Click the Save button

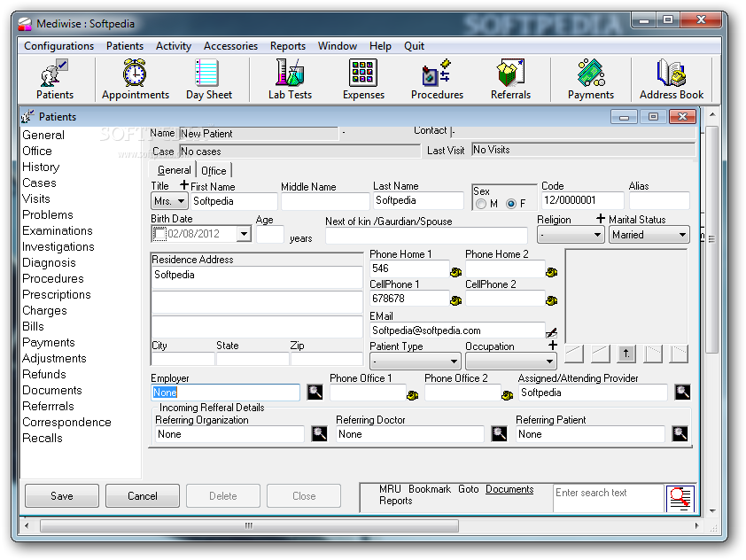[62, 496]
